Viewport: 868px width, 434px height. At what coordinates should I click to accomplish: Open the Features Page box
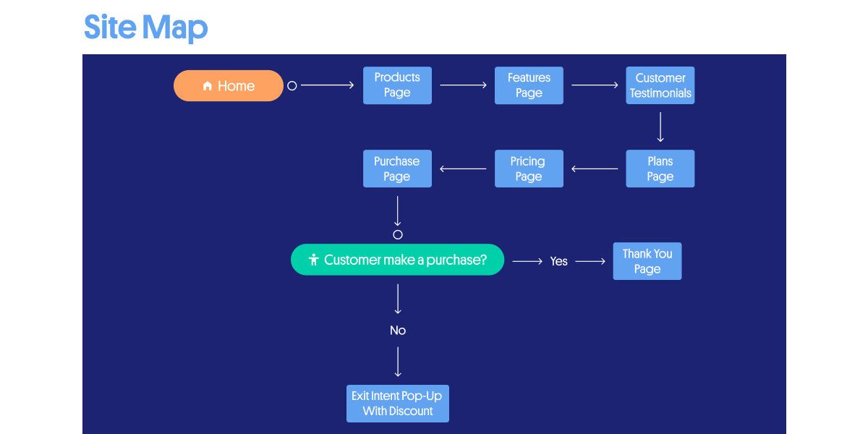529,85
